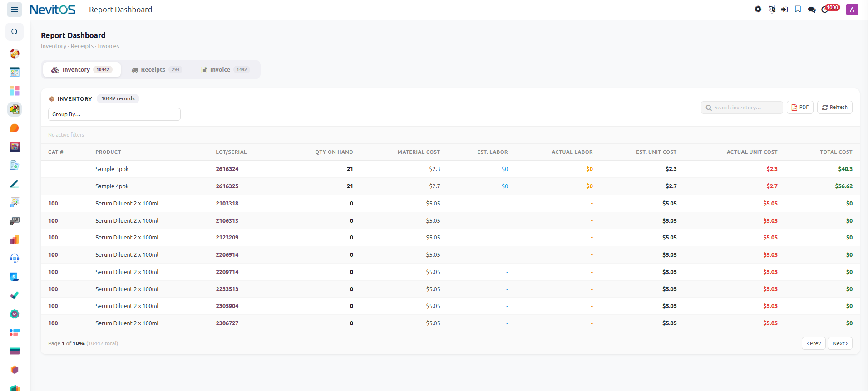Click the NevitOS logo
The height and width of the screenshot is (391, 868).
53,10
